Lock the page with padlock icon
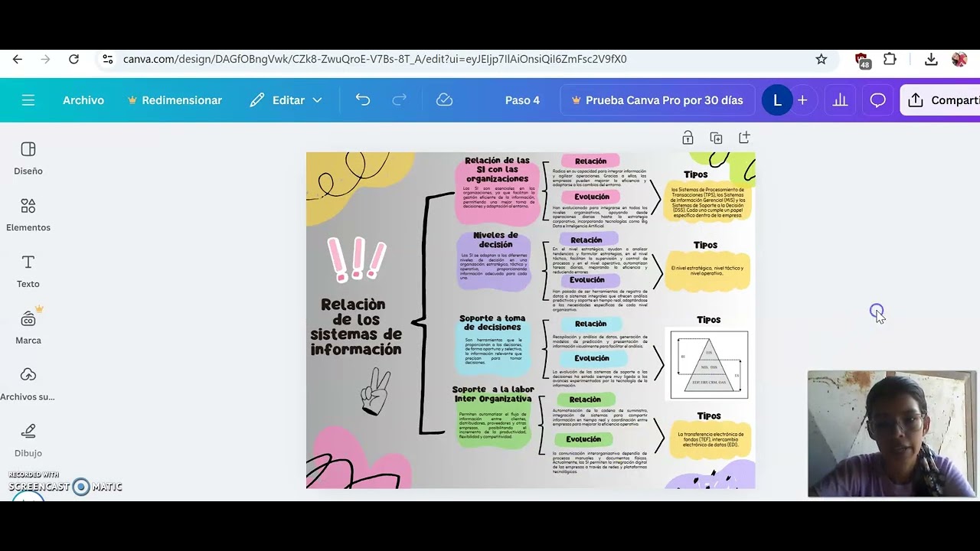Screen dimensions: 980x551 click(x=688, y=138)
